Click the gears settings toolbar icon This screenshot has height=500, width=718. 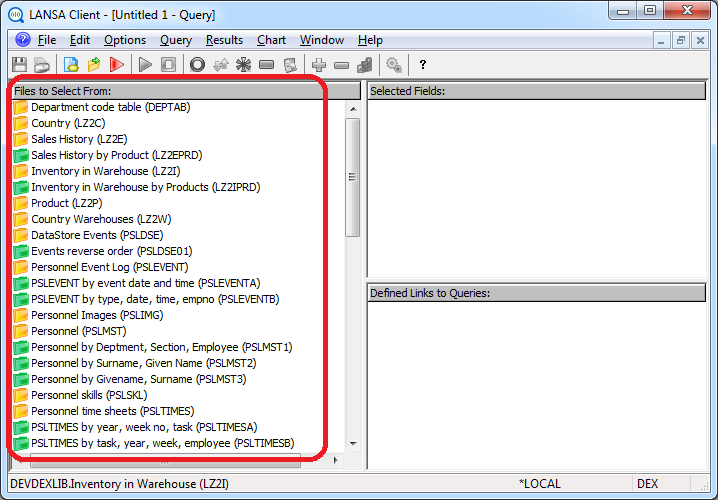(394, 65)
